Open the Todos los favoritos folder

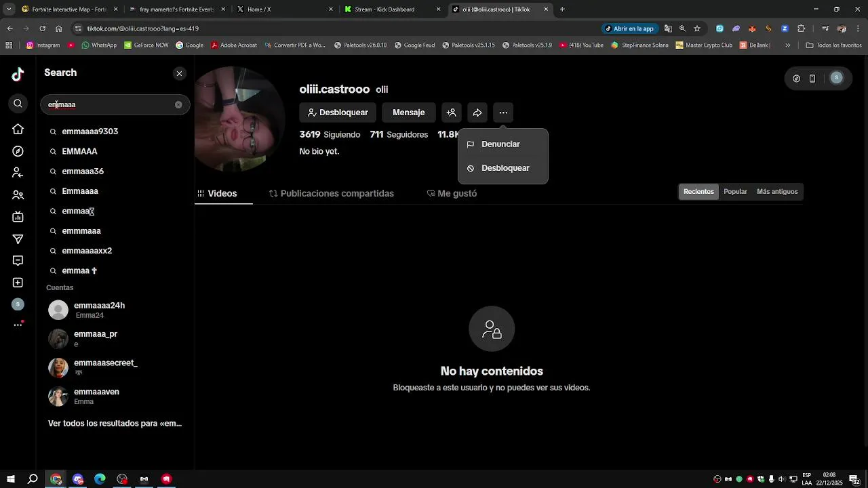tap(833, 45)
